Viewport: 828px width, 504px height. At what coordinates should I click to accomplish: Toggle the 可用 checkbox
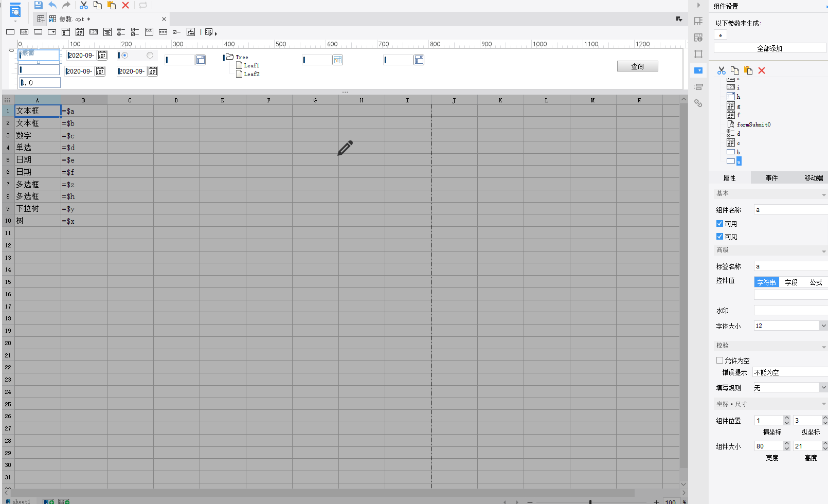pyautogui.click(x=720, y=224)
